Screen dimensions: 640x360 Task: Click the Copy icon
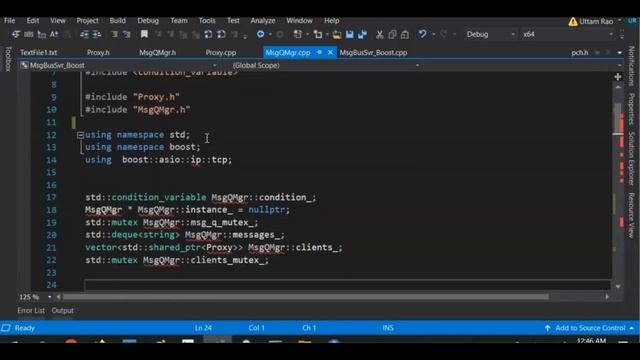pos(392,35)
